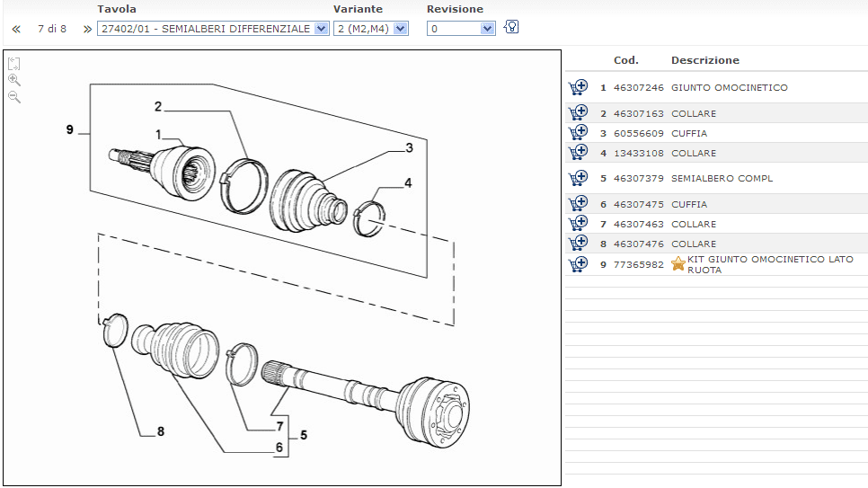Click callout number 9 in diagram

point(70,129)
